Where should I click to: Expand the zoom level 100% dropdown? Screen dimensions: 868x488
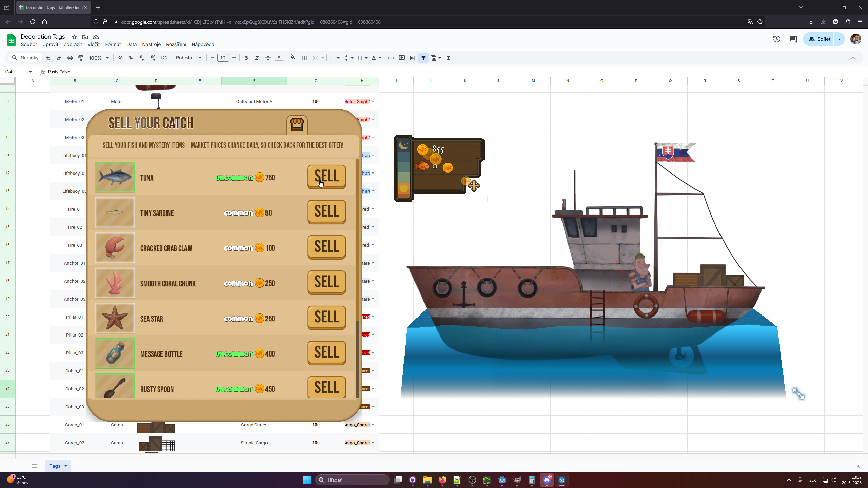[x=98, y=58]
